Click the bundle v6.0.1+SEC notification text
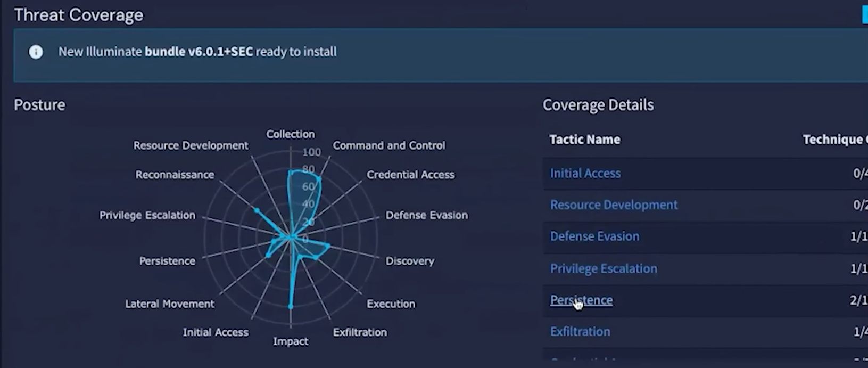Image resolution: width=868 pixels, height=368 pixels. tap(197, 52)
